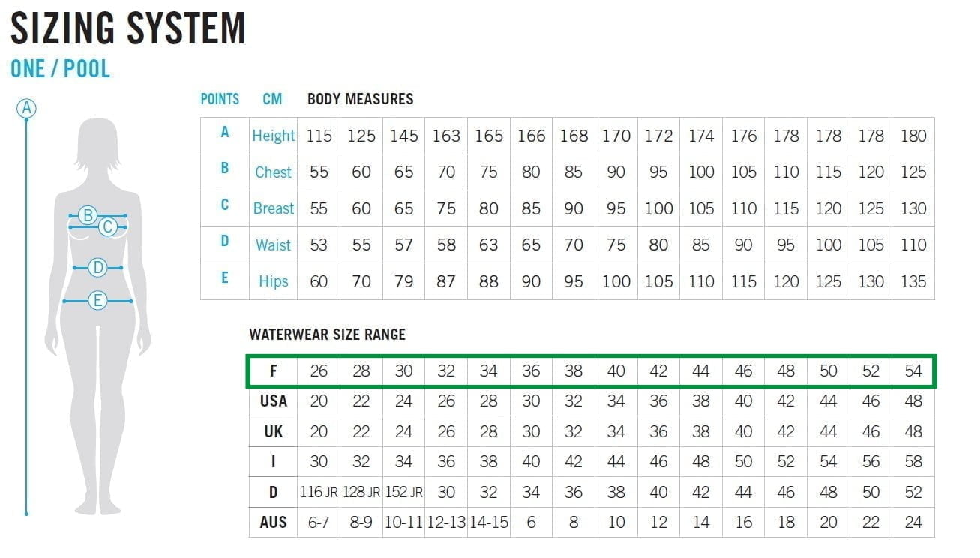Click the Waist row label
Screen dimensions: 980x558
point(273,245)
